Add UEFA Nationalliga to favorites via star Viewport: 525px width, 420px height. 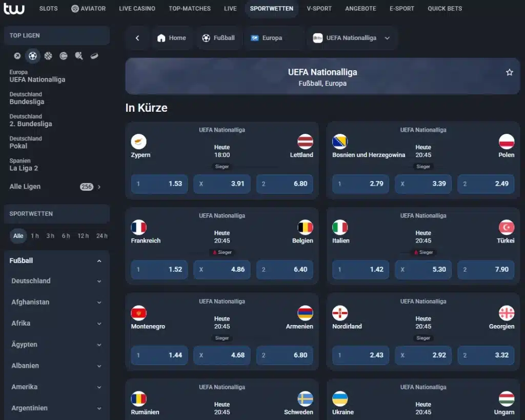(x=509, y=72)
